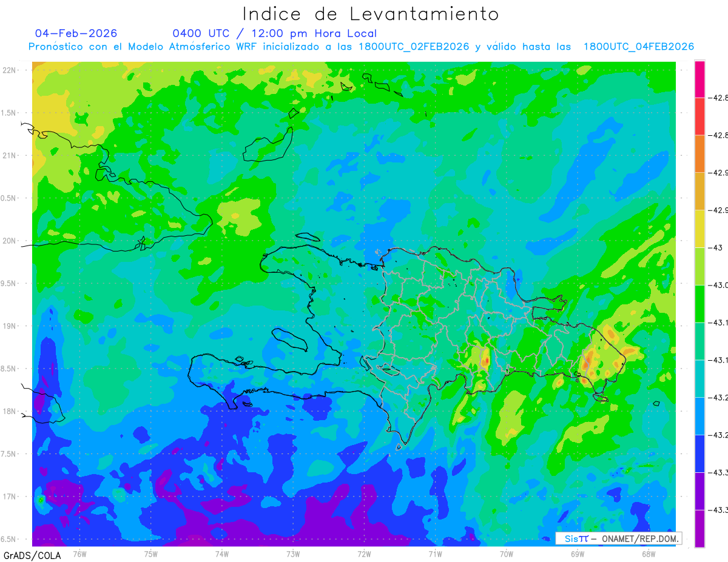Click the 73W longitude label
The height and width of the screenshot is (562, 728).
[x=293, y=554]
